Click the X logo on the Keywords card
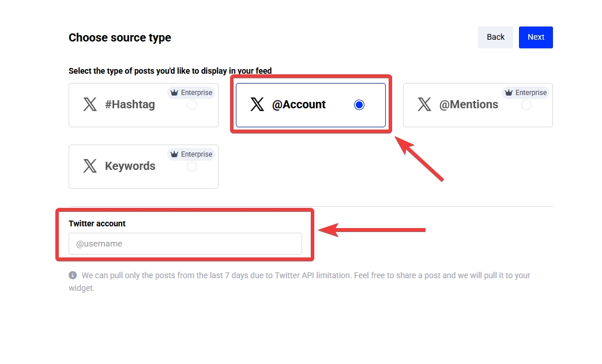 pyautogui.click(x=90, y=166)
